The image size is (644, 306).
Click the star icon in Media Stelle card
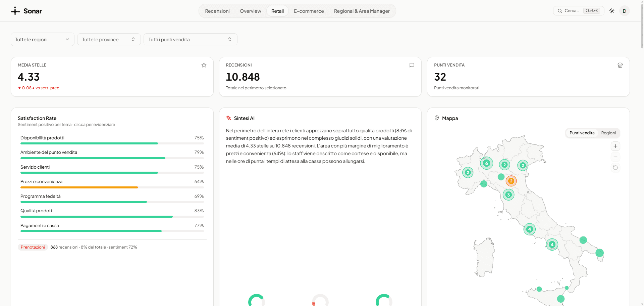coord(204,65)
